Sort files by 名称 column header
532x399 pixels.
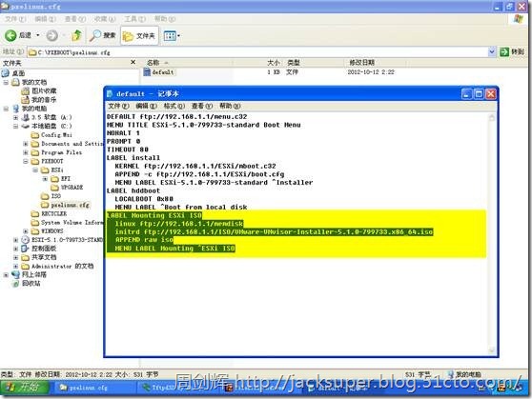click(x=188, y=63)
